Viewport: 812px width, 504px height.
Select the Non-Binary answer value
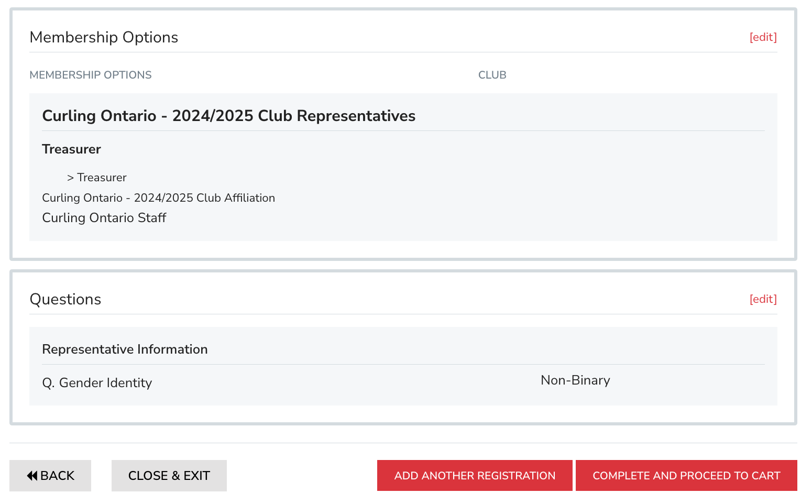pos(575,380)
